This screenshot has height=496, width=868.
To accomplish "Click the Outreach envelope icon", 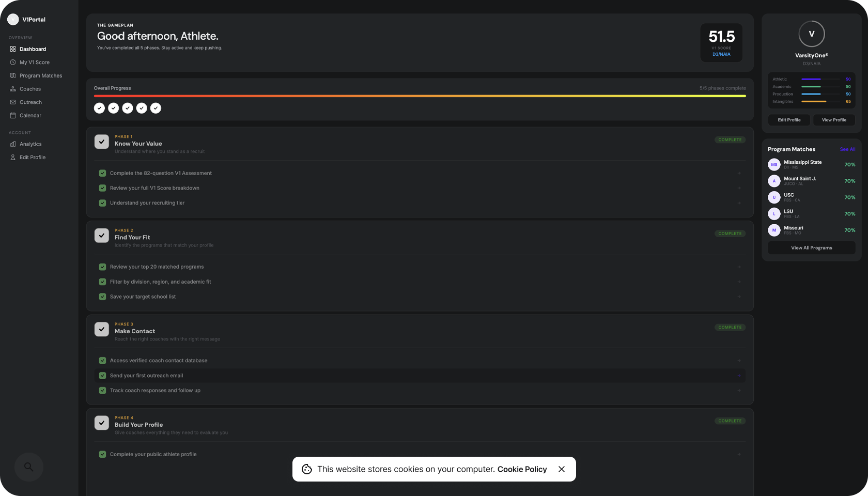I will 13,102.
